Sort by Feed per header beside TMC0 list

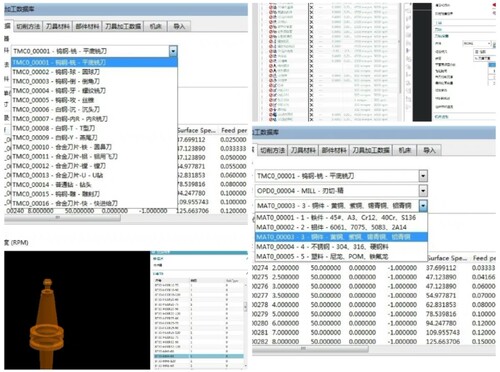click(234, 130)
